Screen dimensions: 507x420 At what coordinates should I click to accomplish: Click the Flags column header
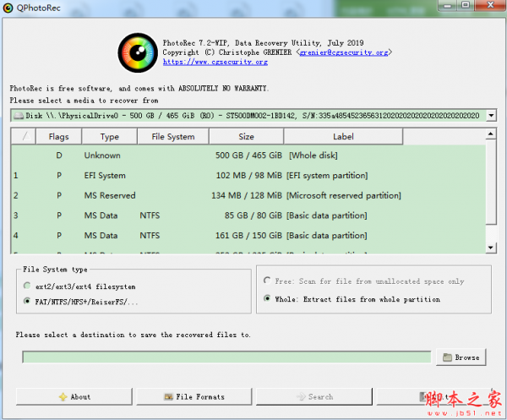[58, 136]
